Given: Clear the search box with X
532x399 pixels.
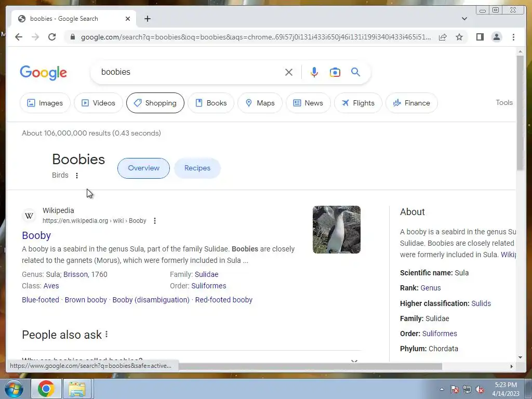Looking at the screenshot, I should coord(289,72).
